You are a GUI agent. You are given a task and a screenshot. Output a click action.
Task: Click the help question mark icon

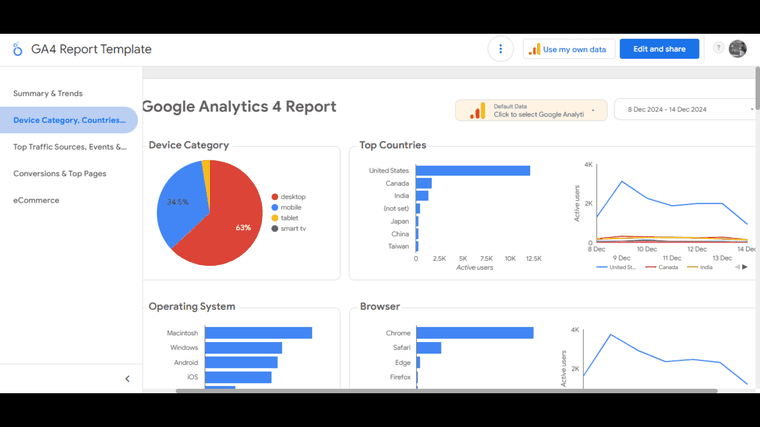[718, 47]
